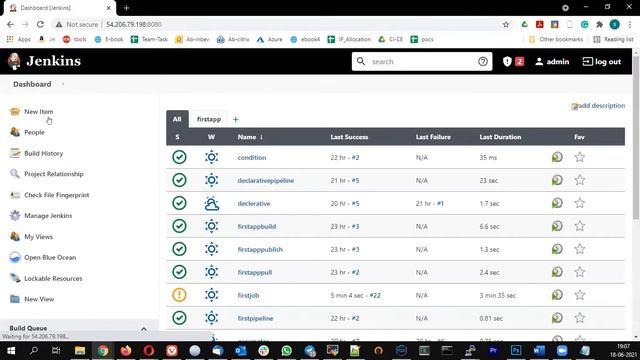Image resolution: width=640 pixels, height=360 pixels.
Task: Favorite the firstapppull job star
Action: (x=580, y=272)
